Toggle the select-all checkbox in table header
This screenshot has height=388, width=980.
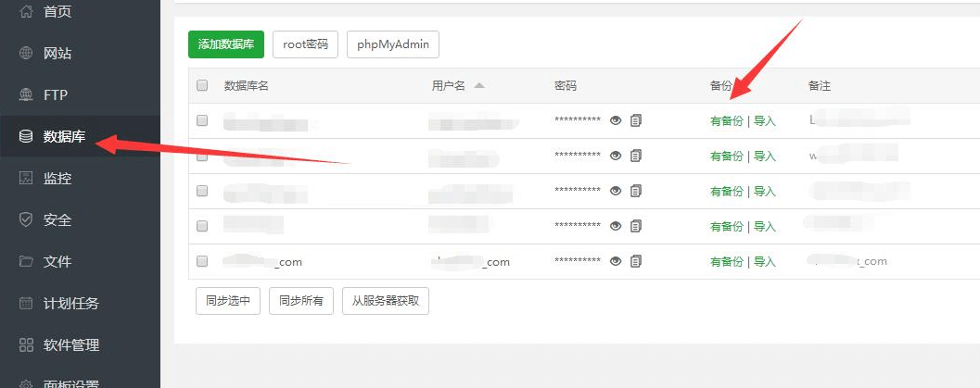tap(202, 86)
